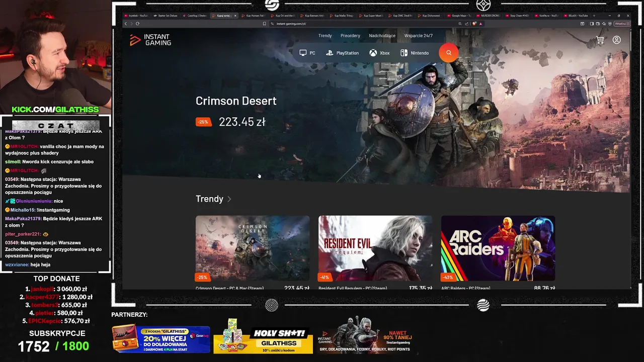Open a new tab with the plus button
644x362 pixels.
pyautogui.click(x=594, y=16)
